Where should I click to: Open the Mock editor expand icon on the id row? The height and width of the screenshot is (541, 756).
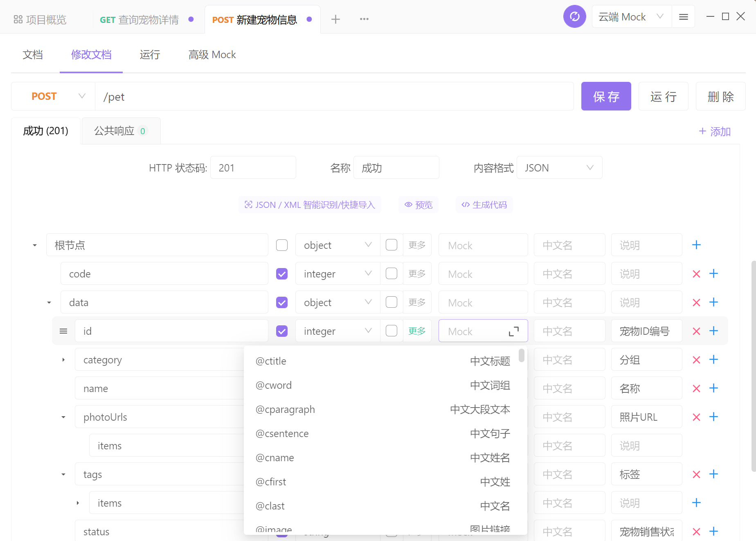click(514, 331)
